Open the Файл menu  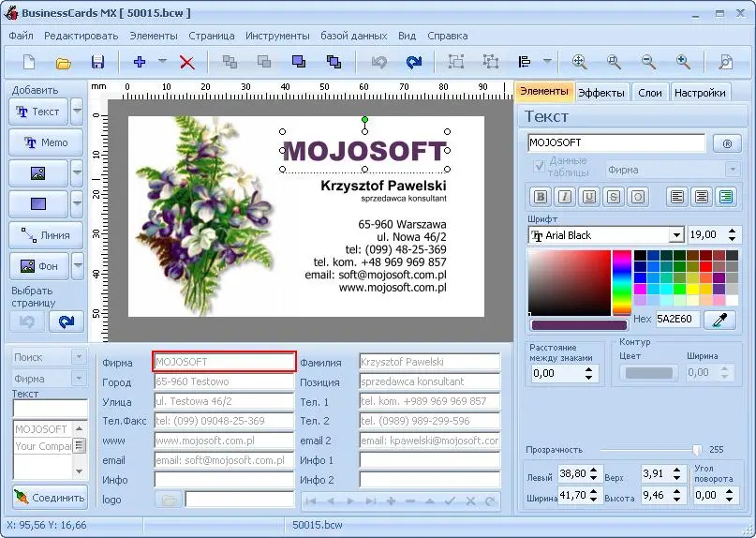[x=22, y=36]
